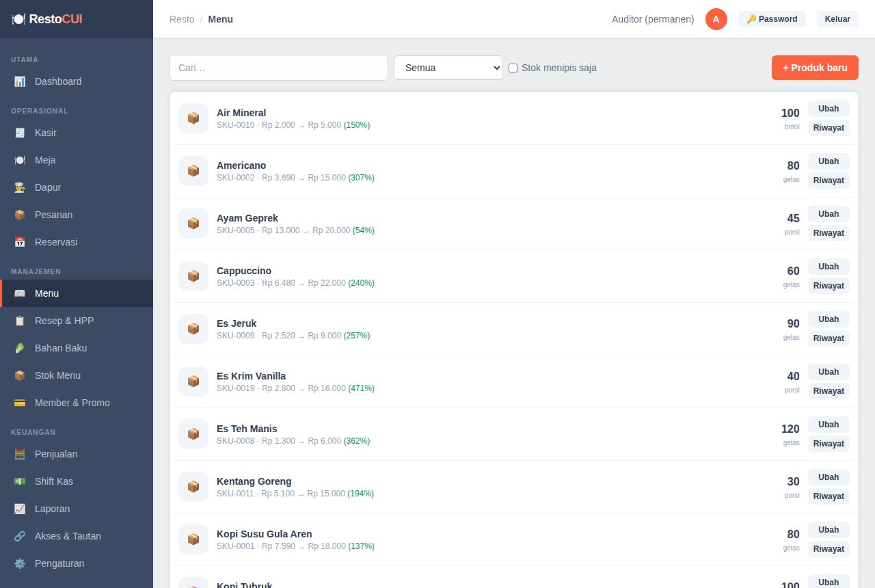
Task: Click Ubah for Air Mineral
Action: tap(829, 109)
